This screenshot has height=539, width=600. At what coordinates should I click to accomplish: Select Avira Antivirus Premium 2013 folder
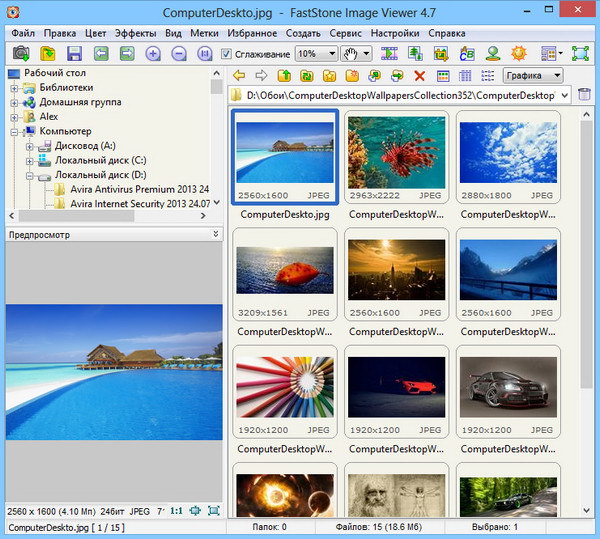point(139,189)
